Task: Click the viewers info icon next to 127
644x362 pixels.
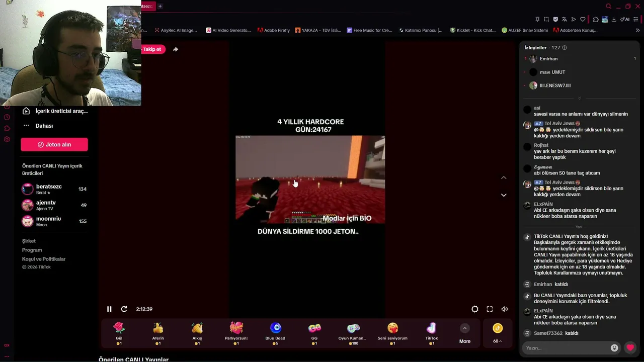Action: (x=565, y=48)
